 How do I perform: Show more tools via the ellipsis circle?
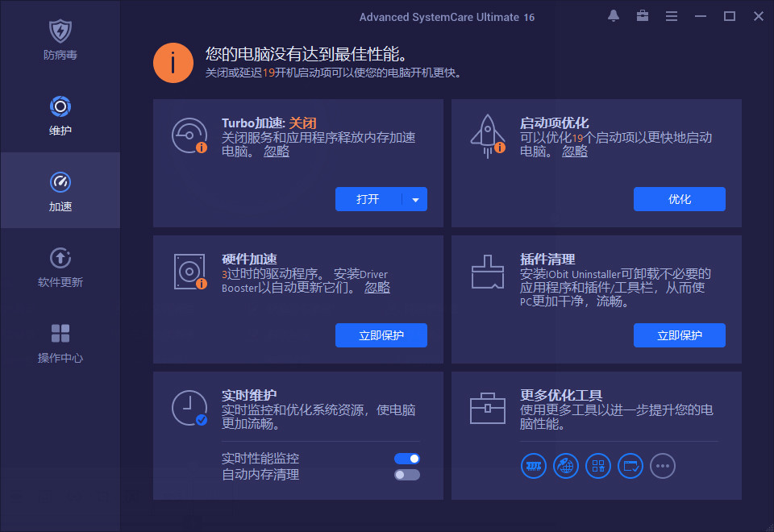(x=662, y=466)
